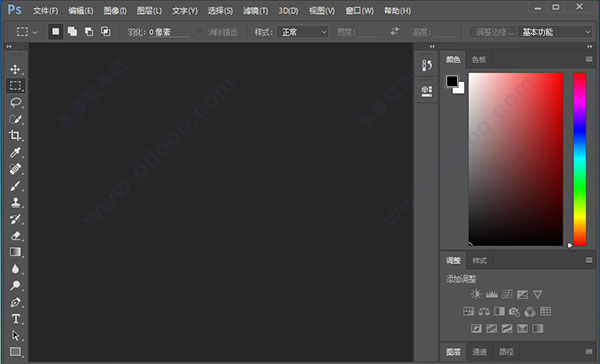Choose Add to Selection mode
600x364 pixels.
coord(72,32)
